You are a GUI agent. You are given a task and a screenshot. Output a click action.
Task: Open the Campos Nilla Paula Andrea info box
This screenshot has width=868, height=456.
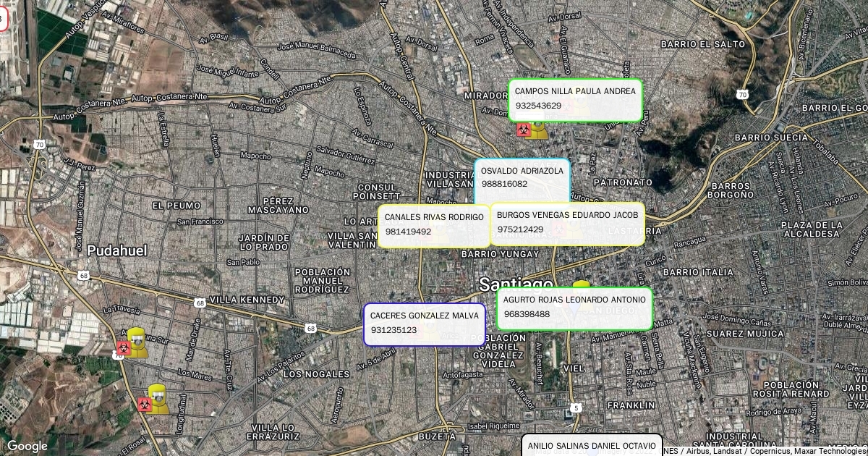(575, 100)
